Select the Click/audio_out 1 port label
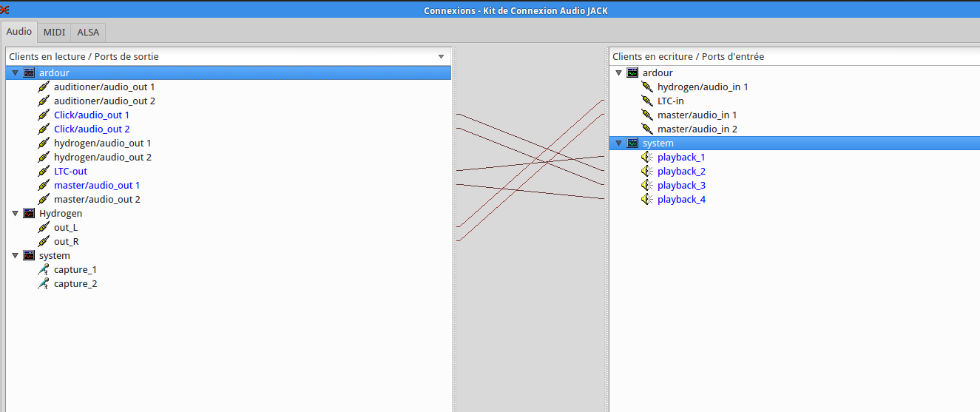980x412 pixels. [92, 115]
